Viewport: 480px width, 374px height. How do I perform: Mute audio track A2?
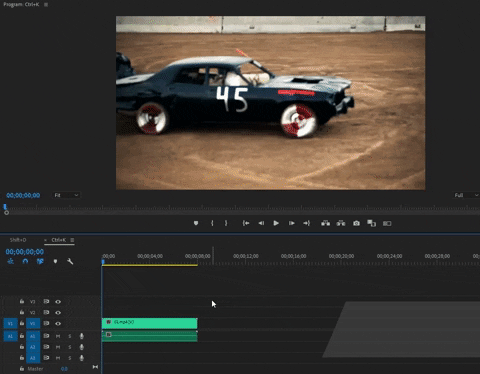click(58, 347)
